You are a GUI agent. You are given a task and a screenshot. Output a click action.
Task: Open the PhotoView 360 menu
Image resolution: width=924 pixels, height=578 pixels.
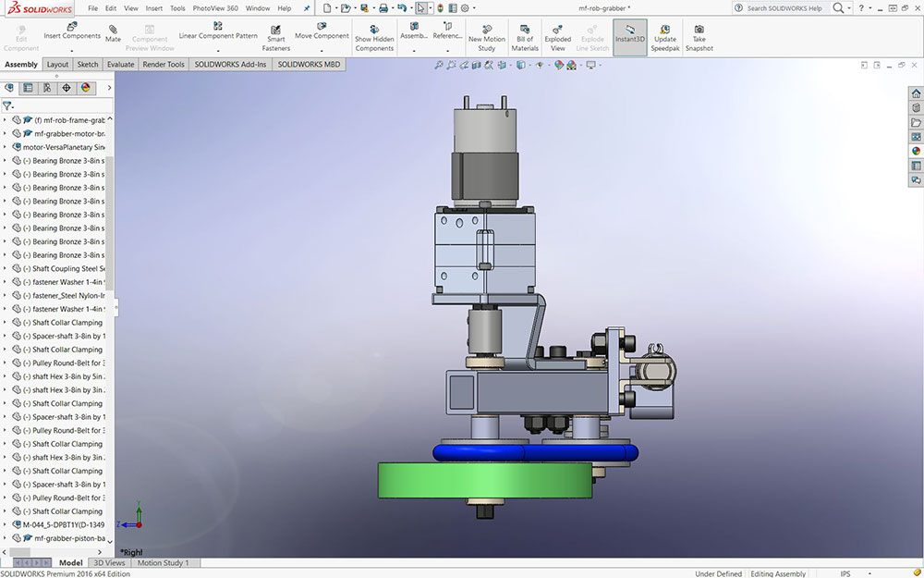coord(214,8)
